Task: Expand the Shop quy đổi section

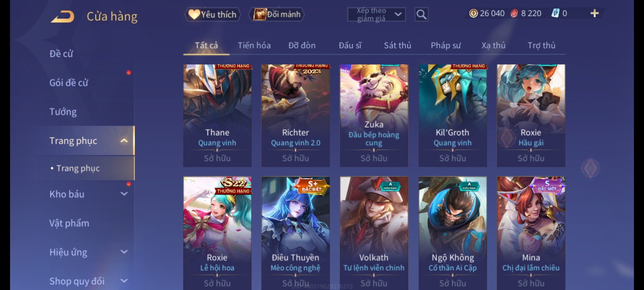Action: click(124, 281)
